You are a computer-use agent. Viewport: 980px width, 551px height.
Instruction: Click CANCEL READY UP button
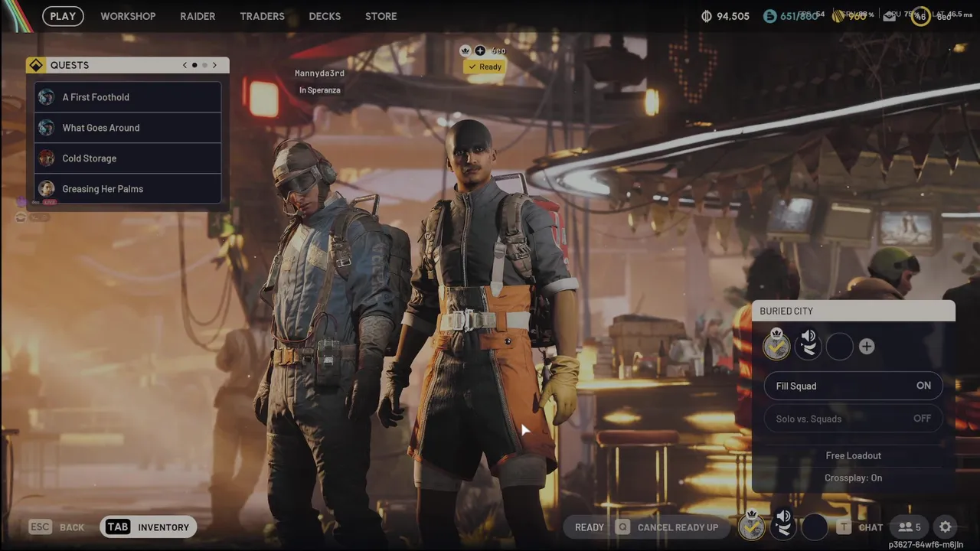678,527
